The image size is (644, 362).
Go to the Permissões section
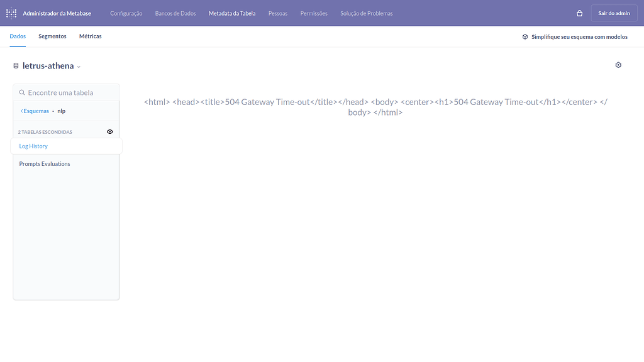pos(313,13)
